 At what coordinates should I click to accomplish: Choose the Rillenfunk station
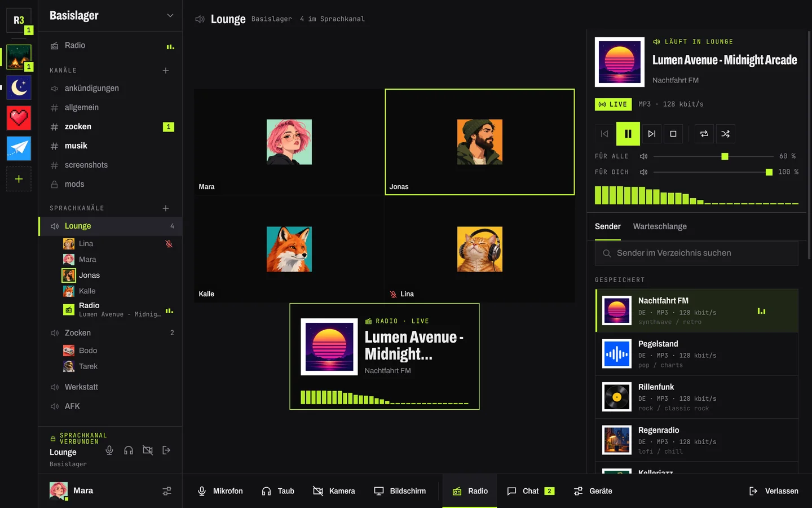[x=697, y=397]
